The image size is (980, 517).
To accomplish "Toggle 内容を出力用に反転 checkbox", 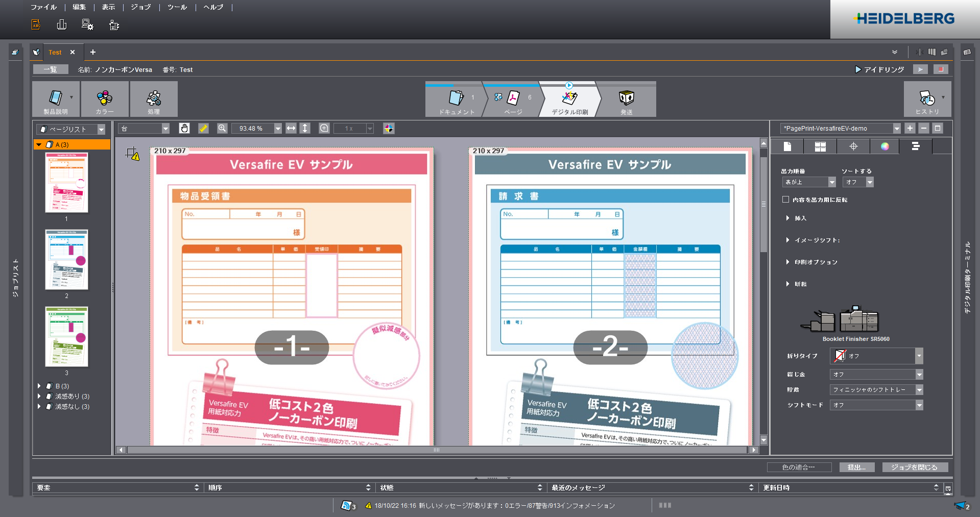I will pos(785,200).
